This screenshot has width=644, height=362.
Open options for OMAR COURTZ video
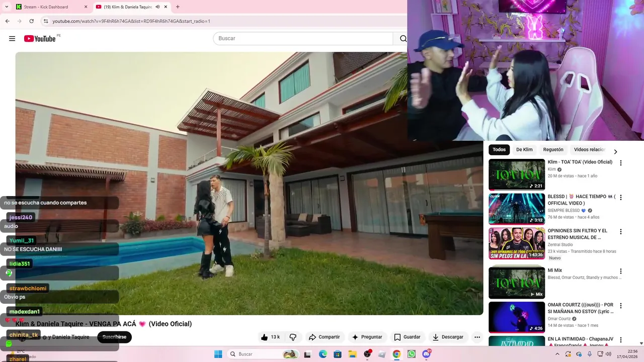[x=620, y=306]
